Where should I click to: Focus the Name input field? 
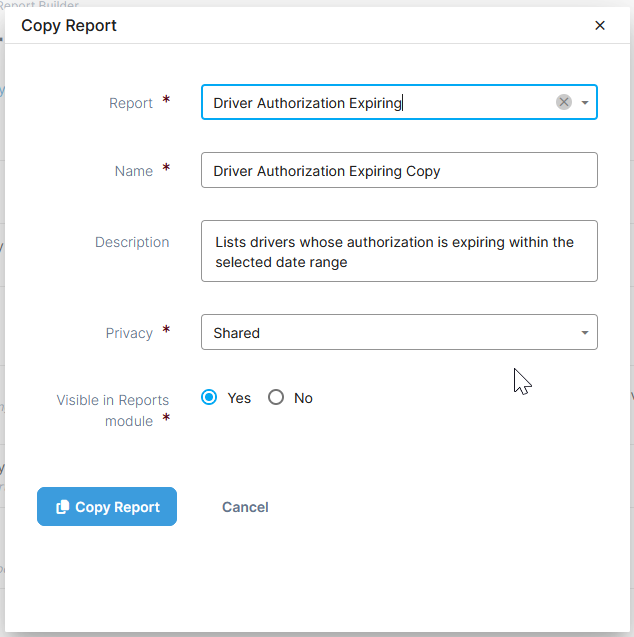[x=398, y=171]
